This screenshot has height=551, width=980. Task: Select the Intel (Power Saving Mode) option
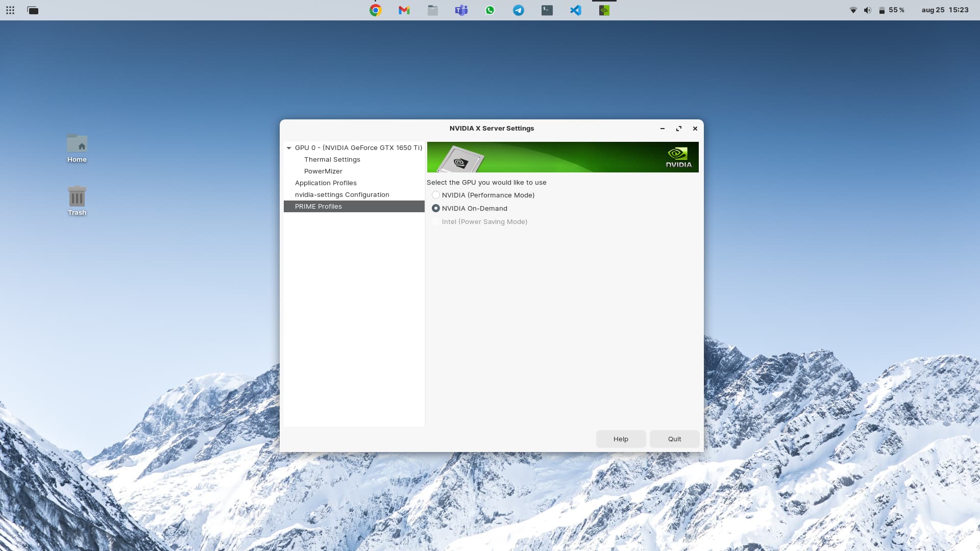[436, 221]
